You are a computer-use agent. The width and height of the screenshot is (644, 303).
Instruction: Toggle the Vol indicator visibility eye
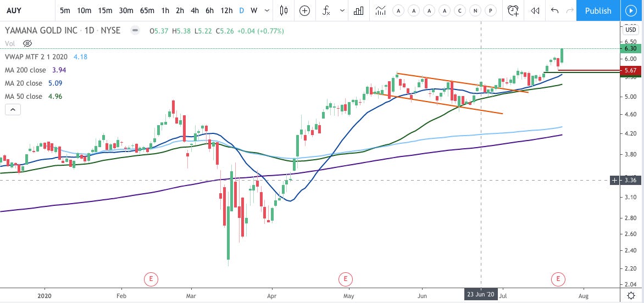tap(27, 43)
